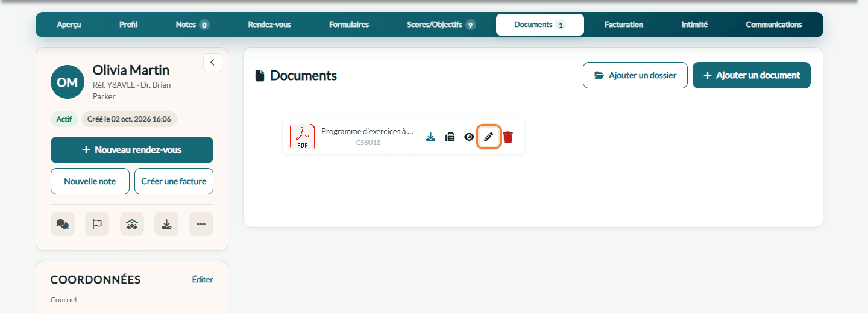Click the Courriel label
This screenshot has height=313, width=868.
point(64,300)
